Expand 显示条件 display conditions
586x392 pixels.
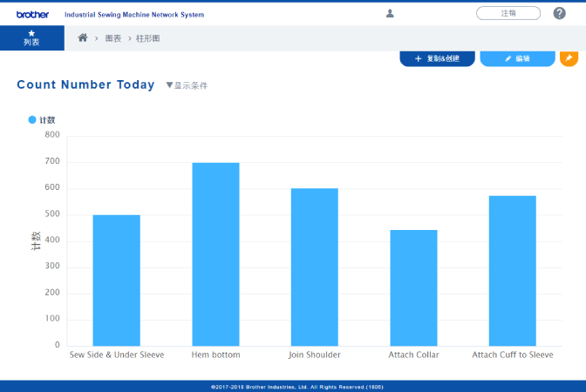tap(187, 85)
